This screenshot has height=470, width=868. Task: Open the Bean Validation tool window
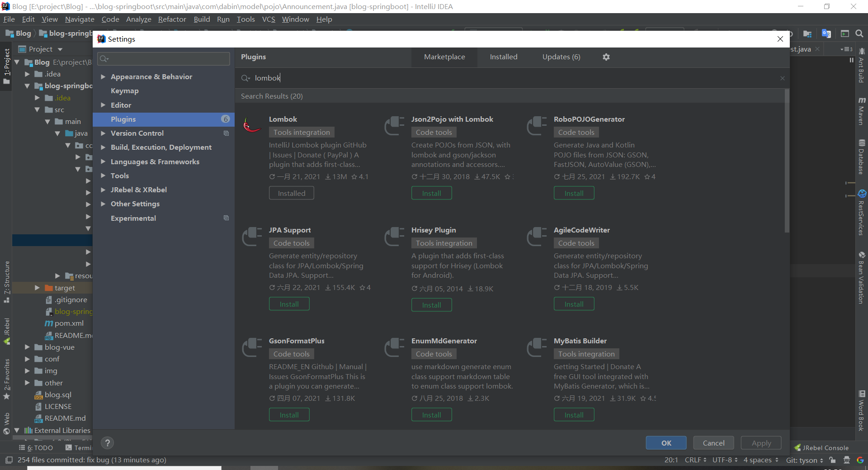tap(862, 277)
